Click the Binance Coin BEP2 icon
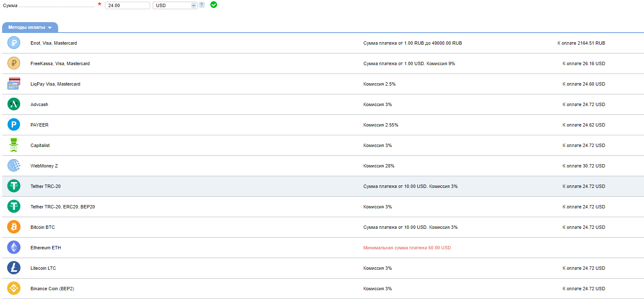Viewport: 644px width, 299px height. [14, 288]
